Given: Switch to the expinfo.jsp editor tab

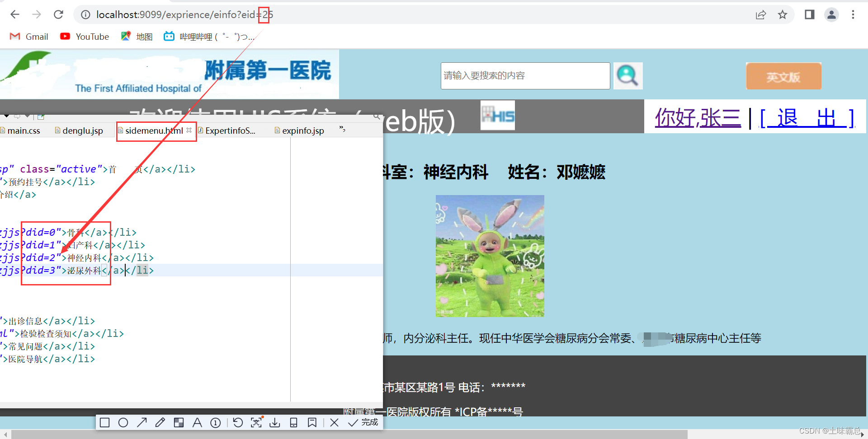Looking at the screenshot, I should pyautogui.click(x=299, y=131).
